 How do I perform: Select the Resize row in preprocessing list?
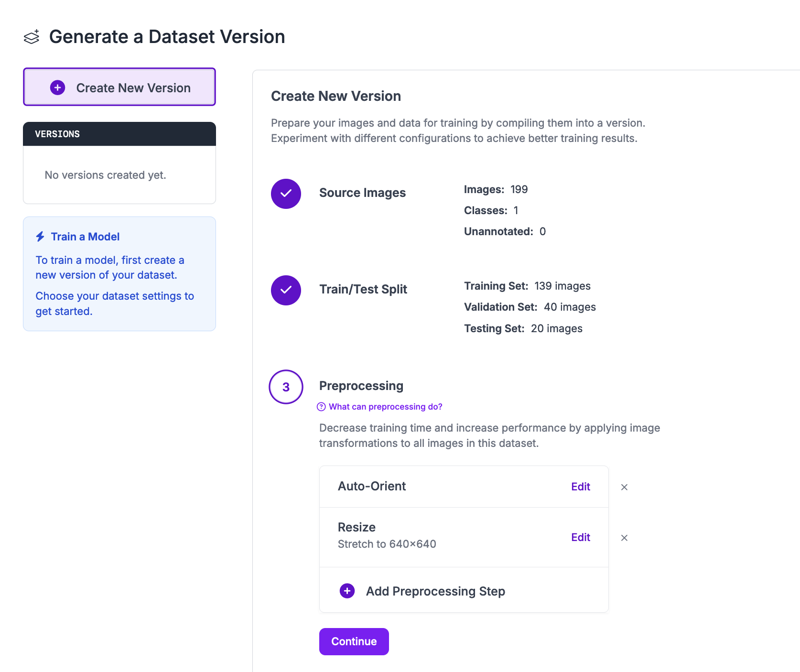[430, 536]
